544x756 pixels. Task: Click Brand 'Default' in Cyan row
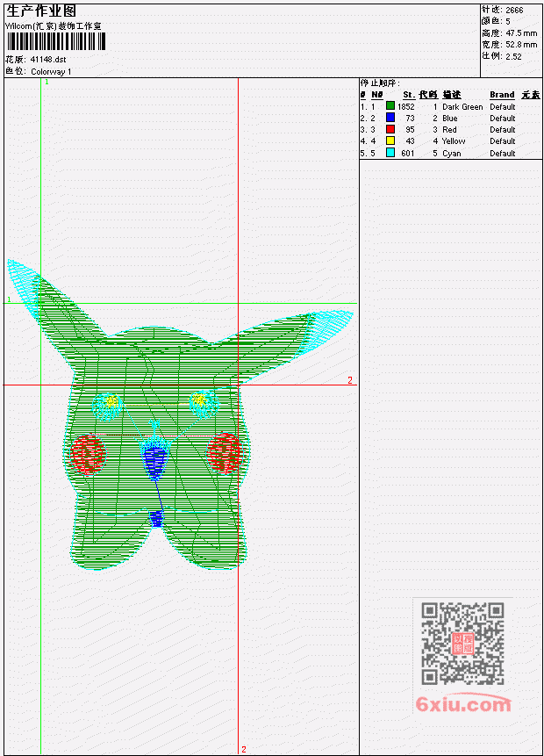pyautogui.click(x=503, y=154)
